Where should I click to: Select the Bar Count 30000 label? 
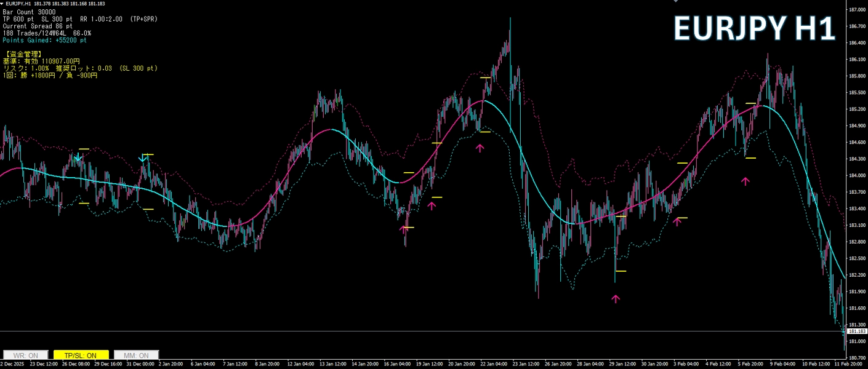tap(29, 12)
